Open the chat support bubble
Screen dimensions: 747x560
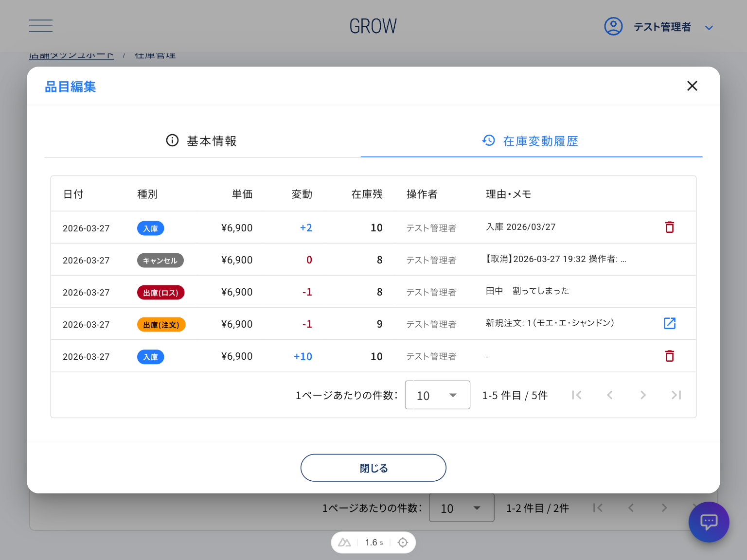(x=709, y=522)
